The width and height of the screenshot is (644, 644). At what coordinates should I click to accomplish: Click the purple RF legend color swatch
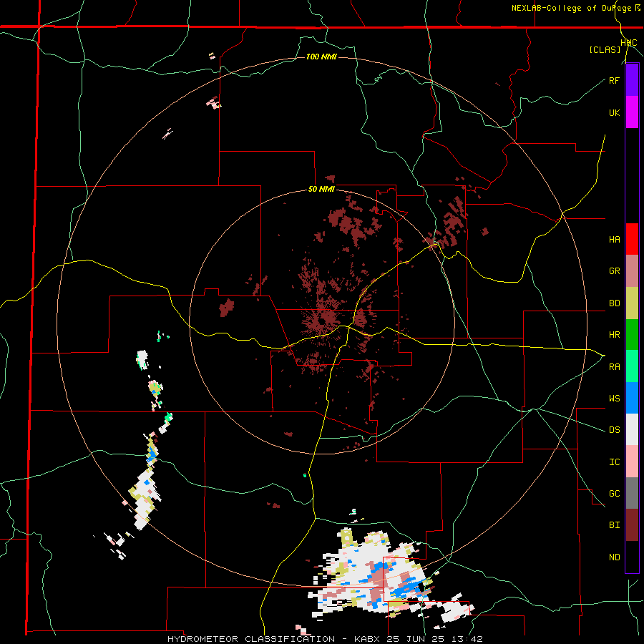[632, 80]
